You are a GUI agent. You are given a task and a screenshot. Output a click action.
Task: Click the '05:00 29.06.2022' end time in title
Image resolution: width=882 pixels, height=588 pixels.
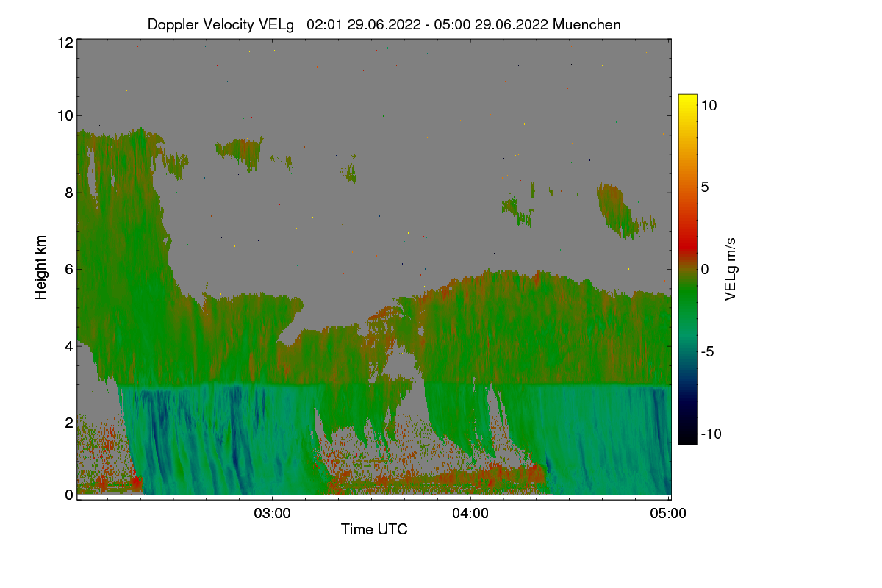pyautogui.click(x=492, y=25)
